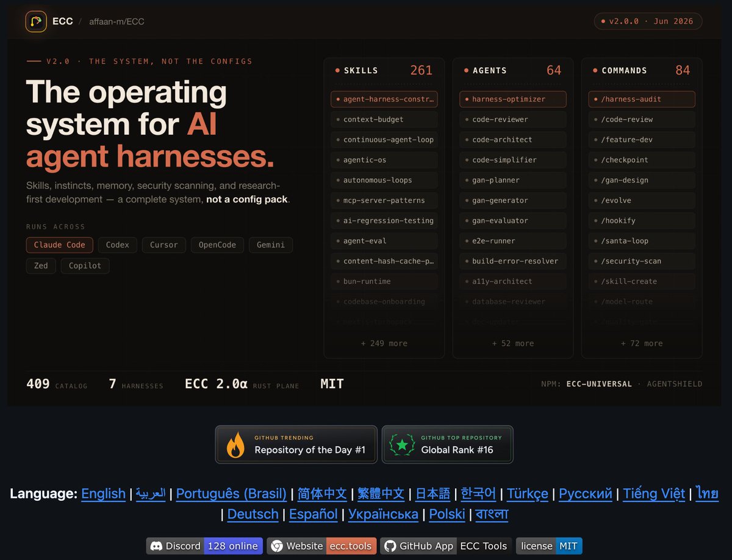Open the GitHub App ECC Tools badge

(x=446, y=546)
